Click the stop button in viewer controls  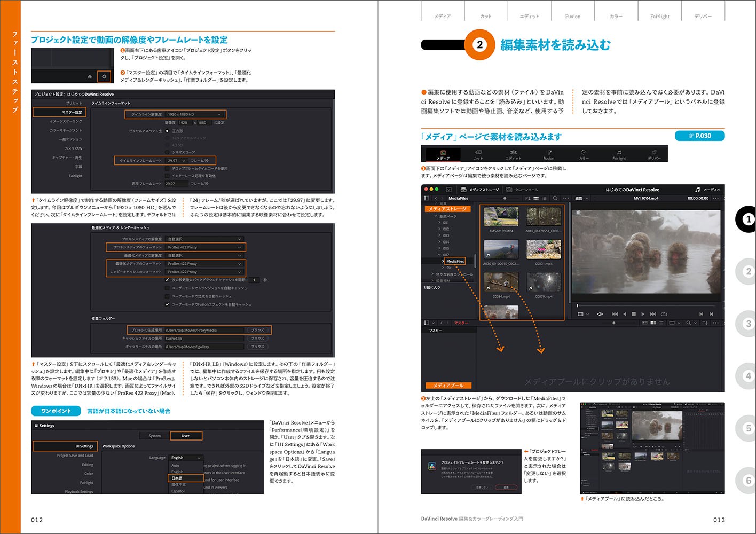[634, 314]
